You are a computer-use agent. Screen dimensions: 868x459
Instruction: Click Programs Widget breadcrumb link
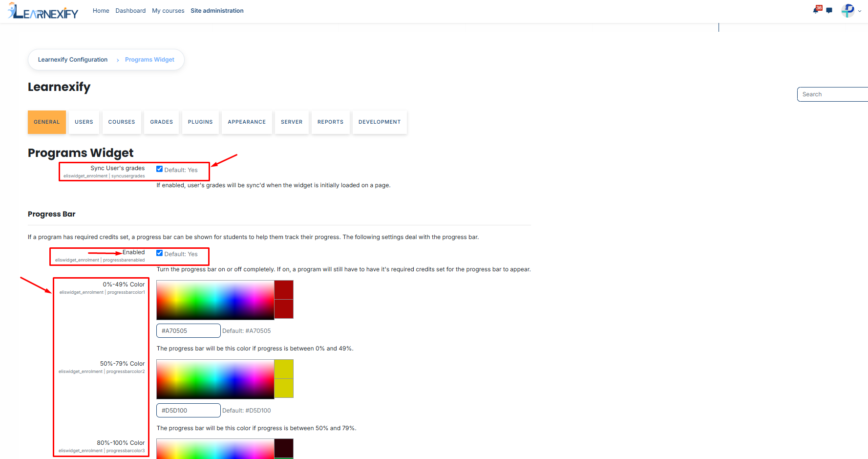[x=149, y=60]
